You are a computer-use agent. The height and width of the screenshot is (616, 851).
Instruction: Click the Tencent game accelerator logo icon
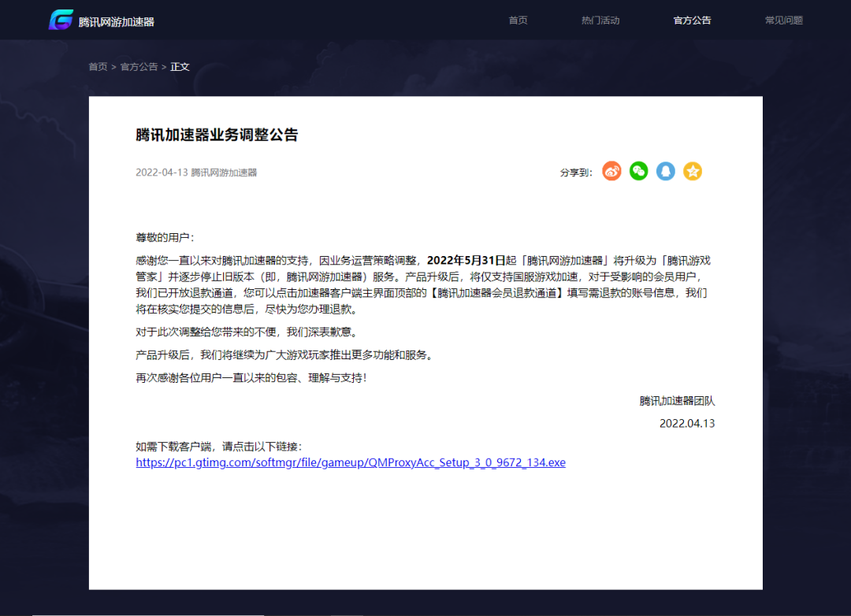pyautogui.click(x=61, y=20)
